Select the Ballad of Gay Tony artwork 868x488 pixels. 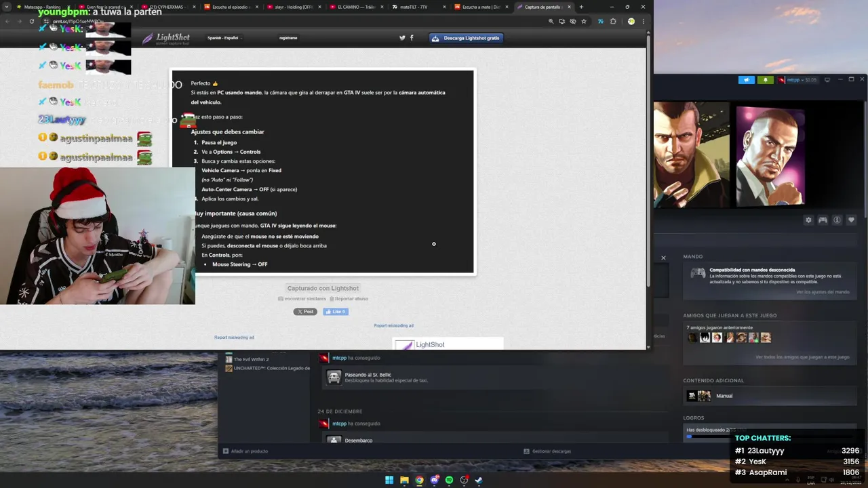point(770,156)
